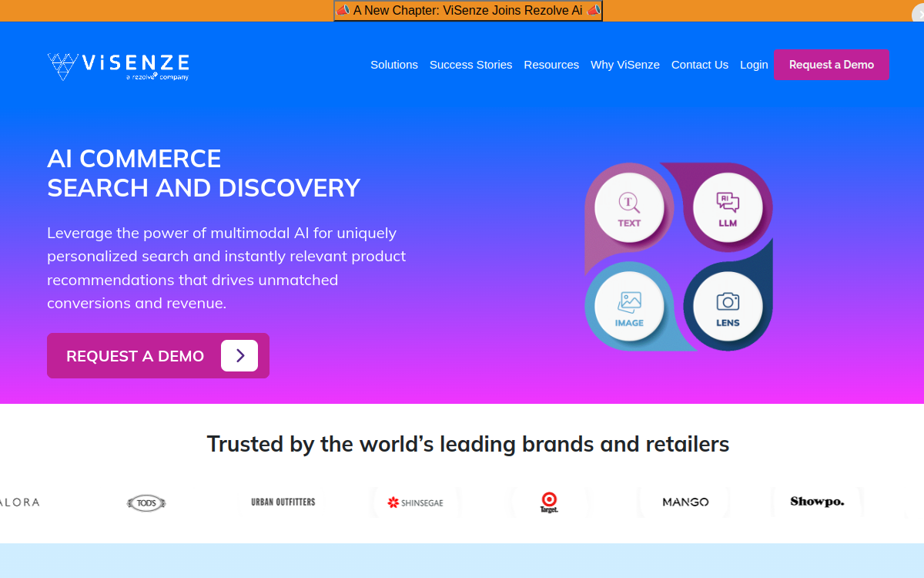Open the ViSenze Joins Rezolve Ai announcement banner

(468, 11)
